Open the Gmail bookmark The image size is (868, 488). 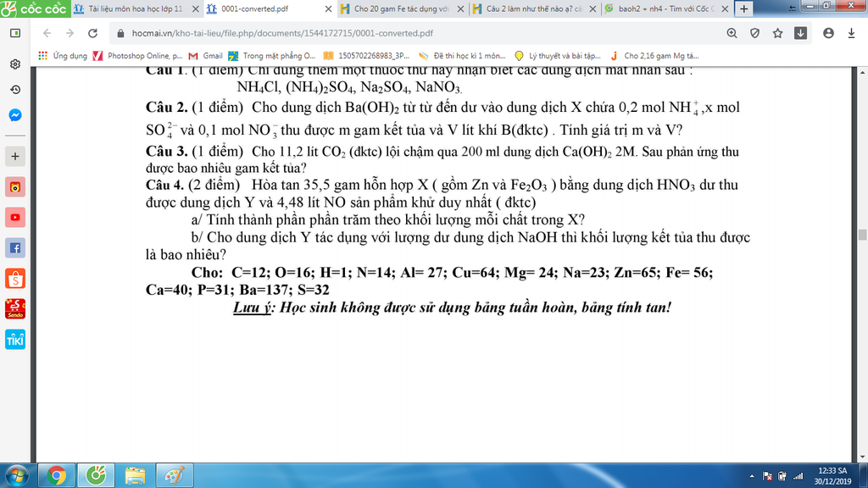(x=205, y=56)
